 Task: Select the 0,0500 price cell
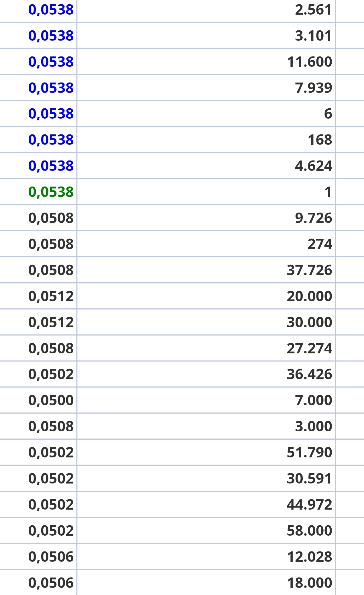[x=51, y=400]
